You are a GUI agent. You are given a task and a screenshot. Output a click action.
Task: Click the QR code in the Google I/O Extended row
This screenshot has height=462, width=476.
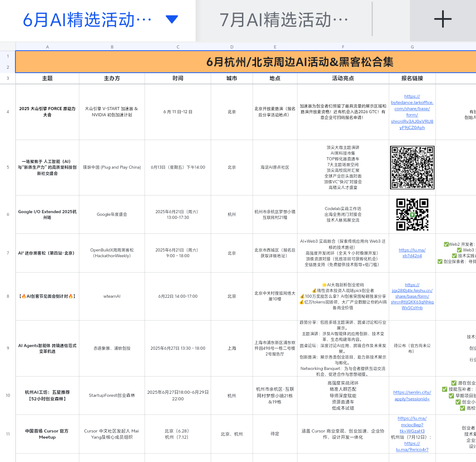[x=412, y=214]
